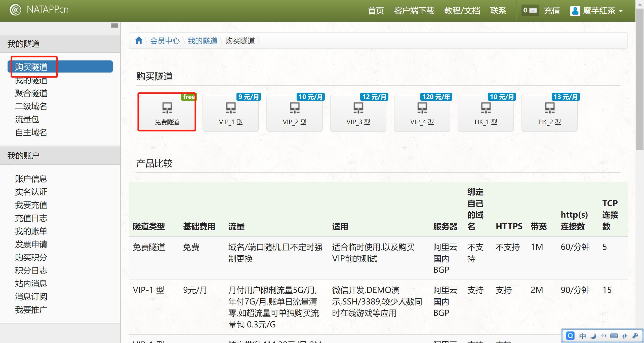
Task: Go to 首页 in top navigation
Action: pyautogui.click(x=376, y=11)
